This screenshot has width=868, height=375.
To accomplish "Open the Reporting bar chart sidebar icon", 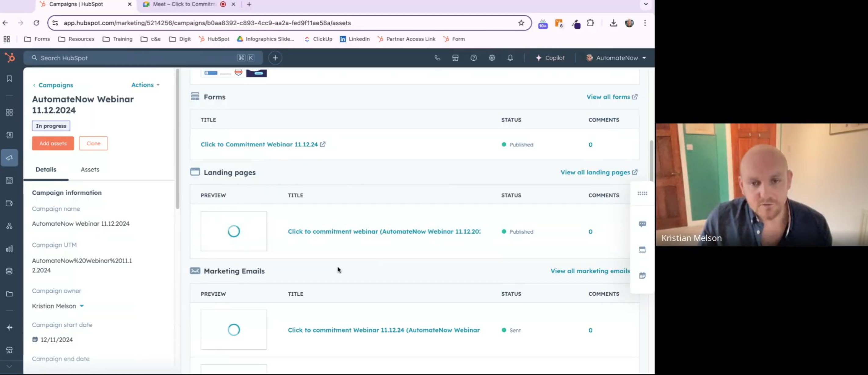I will (x=9, y=249).
